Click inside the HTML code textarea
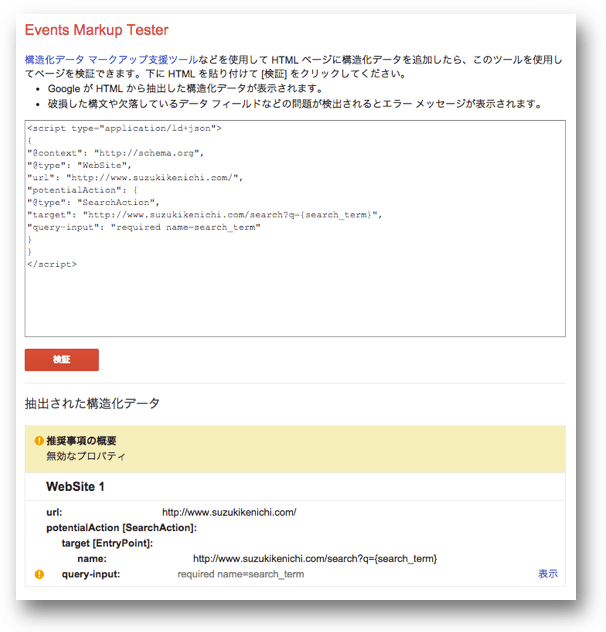606x632 pixels. (295, 228)
